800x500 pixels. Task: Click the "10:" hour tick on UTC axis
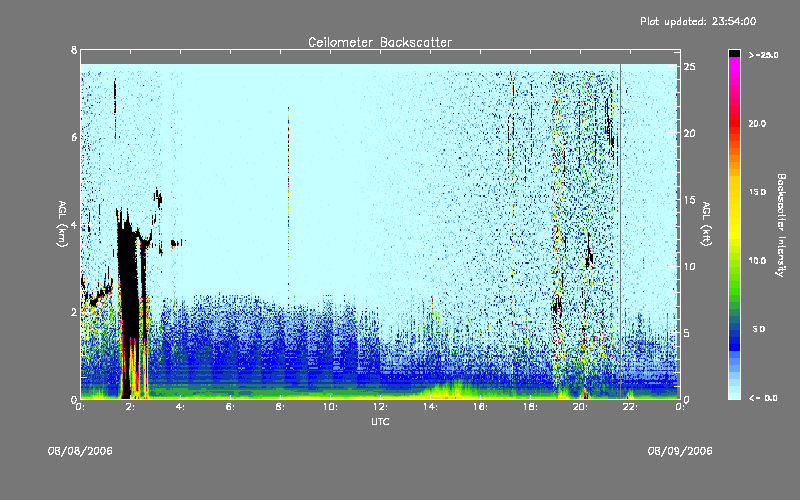[330, 407]
